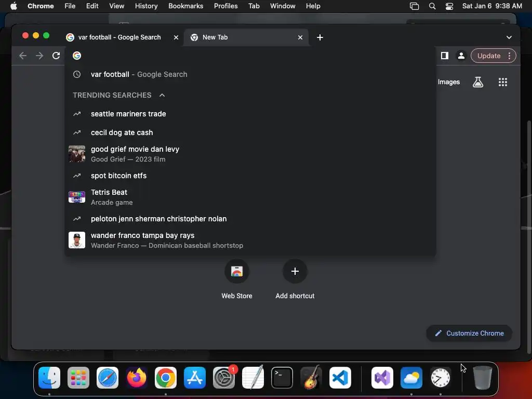Open the Profiles menu
This screenshot has height=399, width=532.
[225, 6]
